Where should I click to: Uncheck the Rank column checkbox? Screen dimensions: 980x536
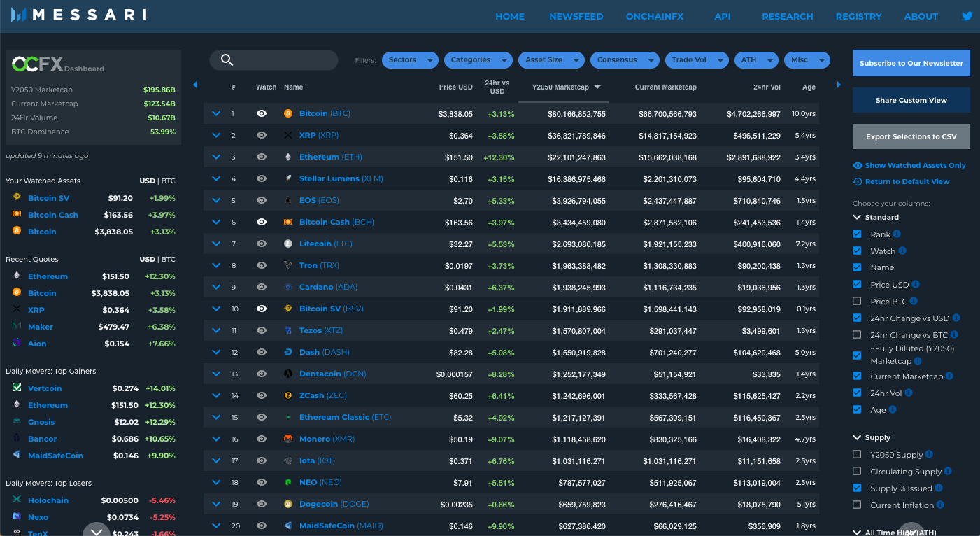[857, 234]
